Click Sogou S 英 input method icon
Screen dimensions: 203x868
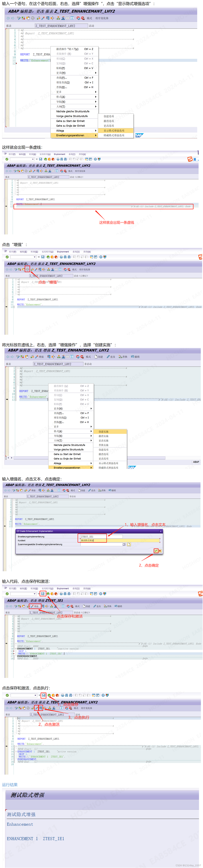point(193,159)
